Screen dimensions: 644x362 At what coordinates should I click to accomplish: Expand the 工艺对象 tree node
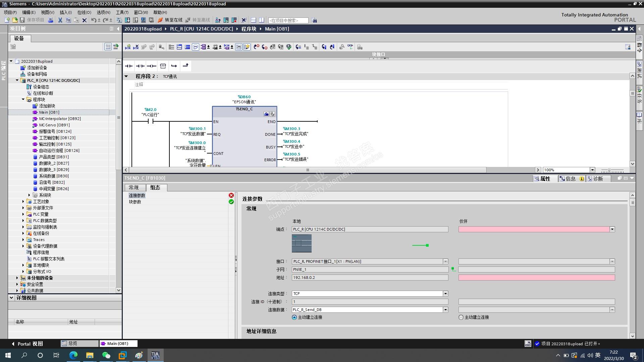coord(23,201)
